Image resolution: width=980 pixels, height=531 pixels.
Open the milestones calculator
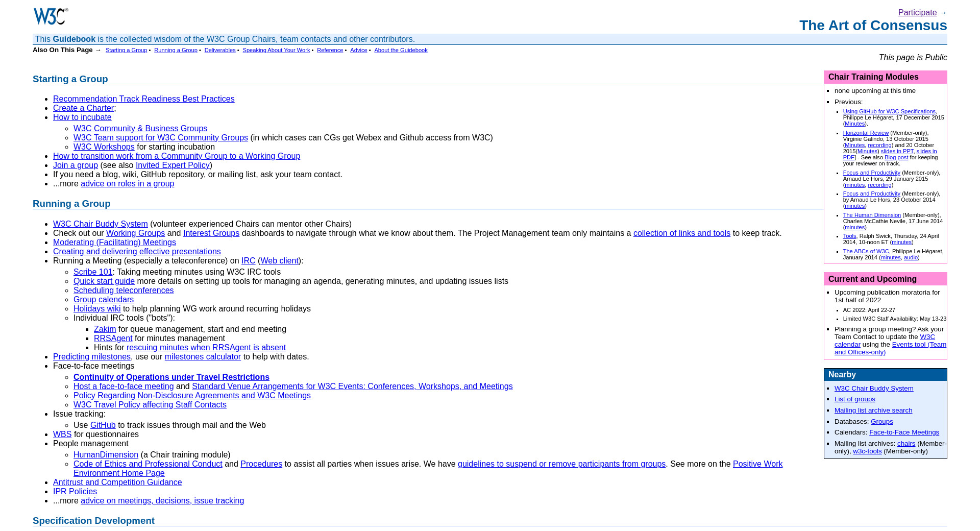pos(202,357)
